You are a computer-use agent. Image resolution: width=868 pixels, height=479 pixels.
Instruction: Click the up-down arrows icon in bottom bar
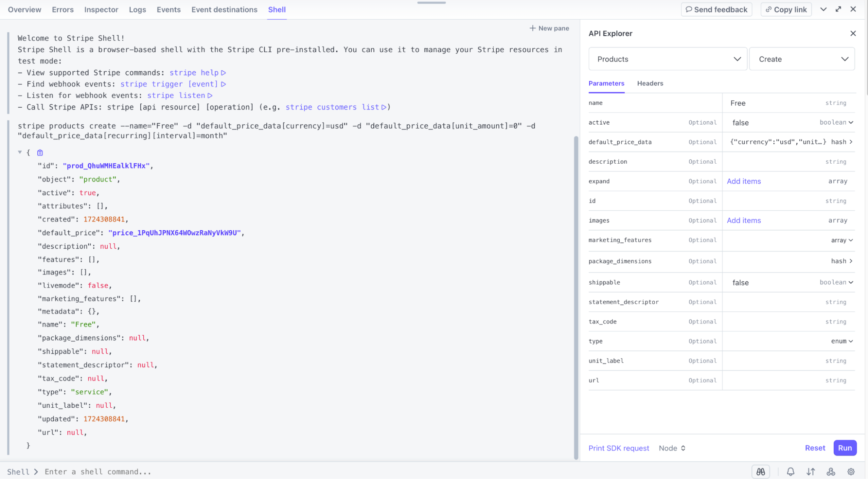[x=810, y=472]
